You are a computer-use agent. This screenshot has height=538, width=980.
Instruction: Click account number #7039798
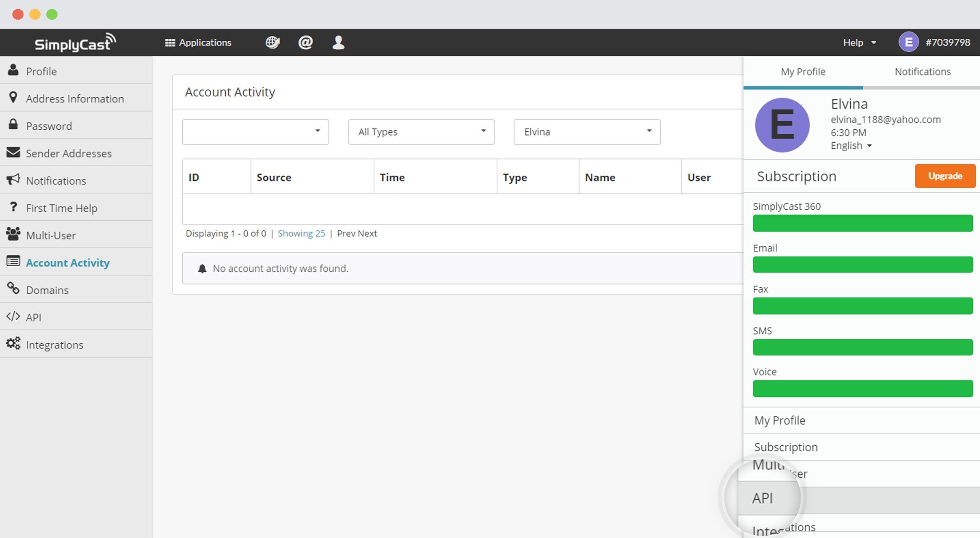[x=947, y=43]
